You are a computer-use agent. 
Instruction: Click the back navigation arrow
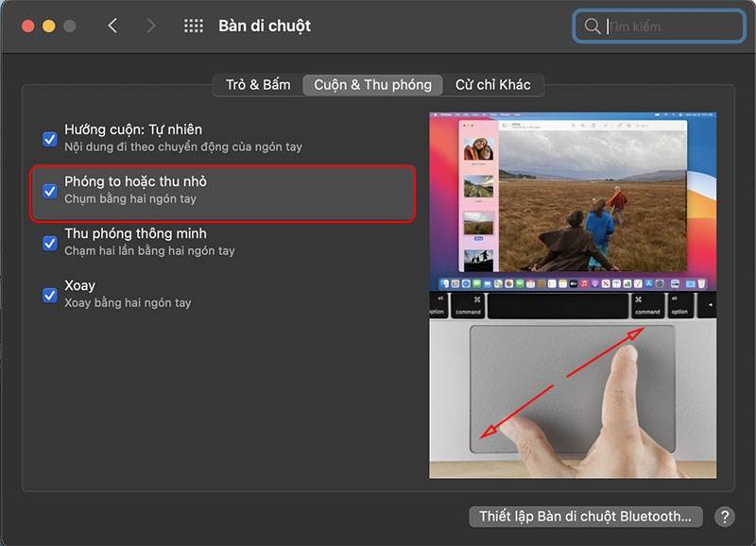(112, 26)
